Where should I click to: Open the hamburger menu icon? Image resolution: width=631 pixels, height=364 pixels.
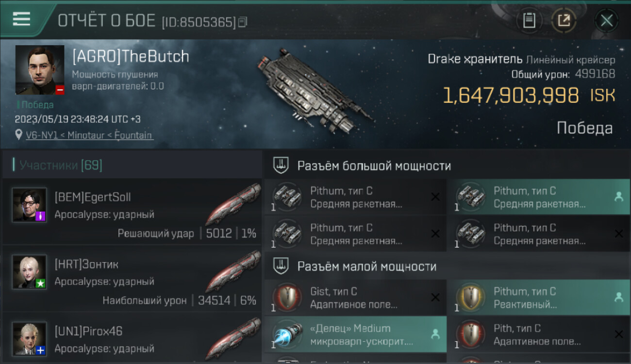point(21,19)
